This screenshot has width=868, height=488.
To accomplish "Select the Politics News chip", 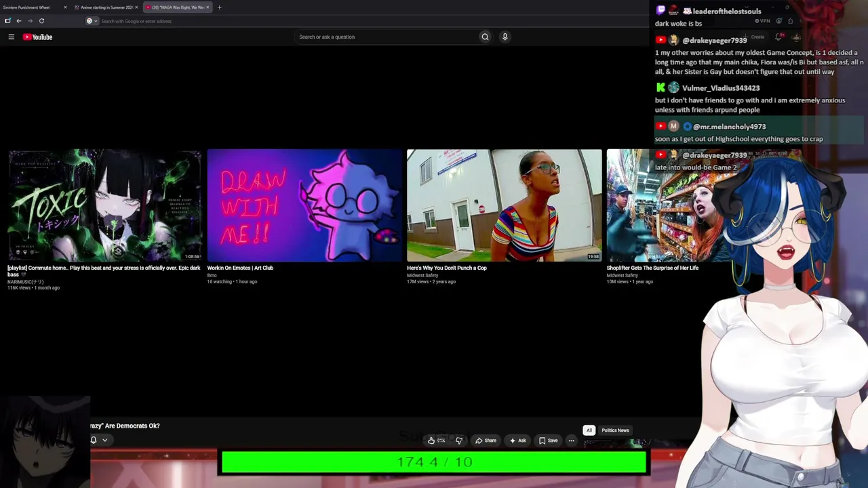I will (615, 430).
